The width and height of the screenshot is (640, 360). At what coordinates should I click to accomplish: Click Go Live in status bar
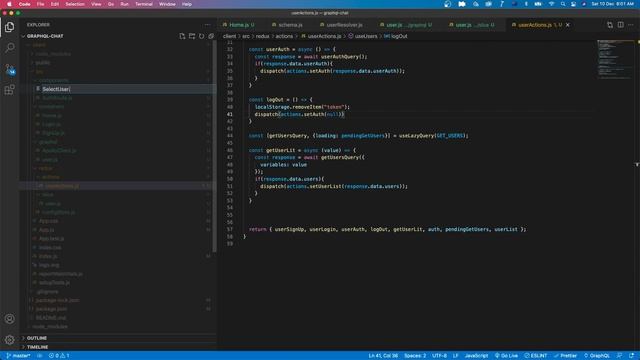(x=506, y=356)
